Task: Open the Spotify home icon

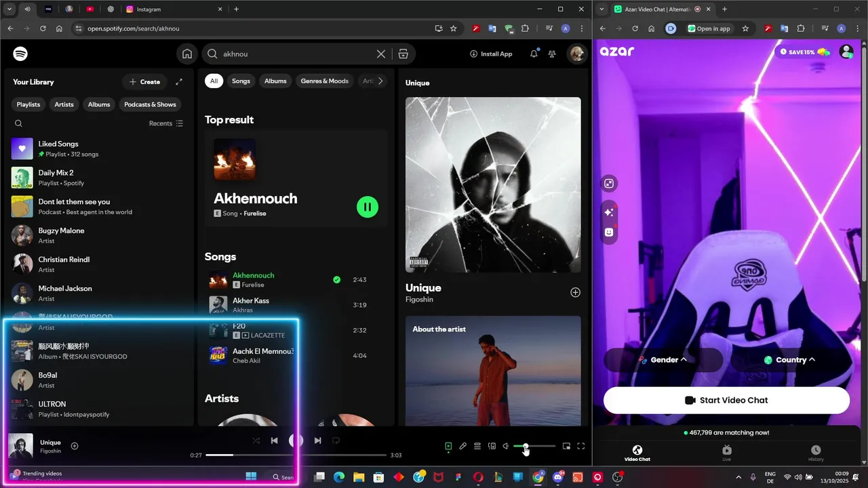Action: pos(187,54)
